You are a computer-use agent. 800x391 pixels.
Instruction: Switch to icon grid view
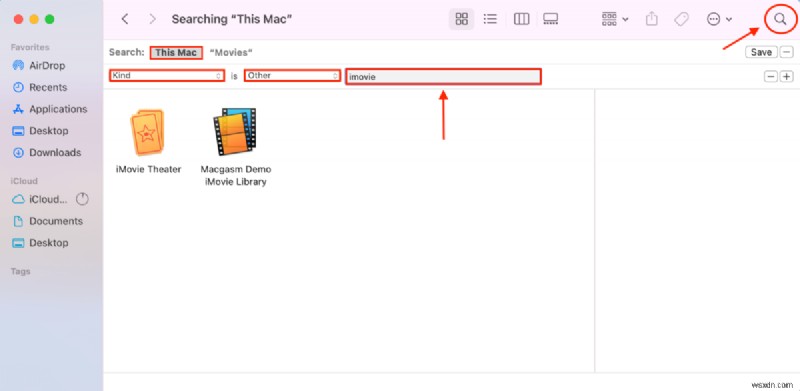click(461, 19)
